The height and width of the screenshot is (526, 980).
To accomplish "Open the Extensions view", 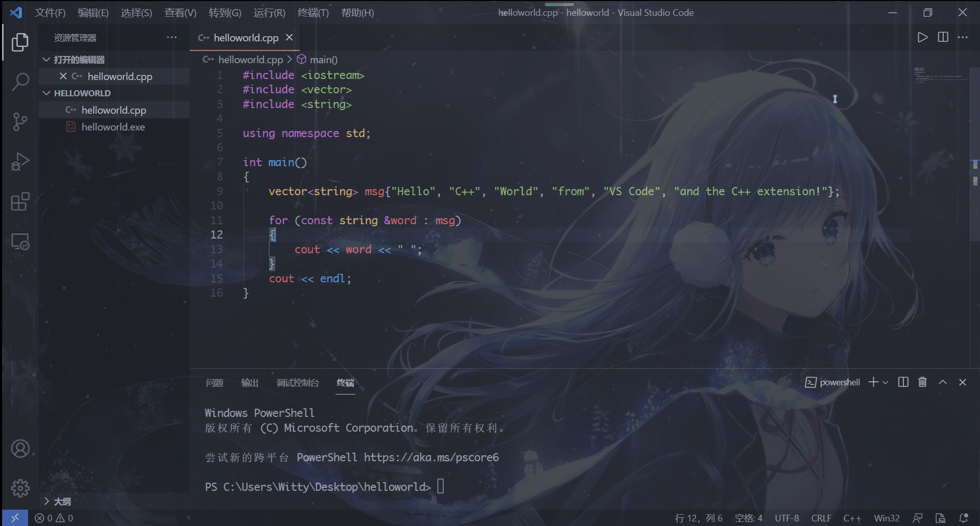I will pos(20,202).
